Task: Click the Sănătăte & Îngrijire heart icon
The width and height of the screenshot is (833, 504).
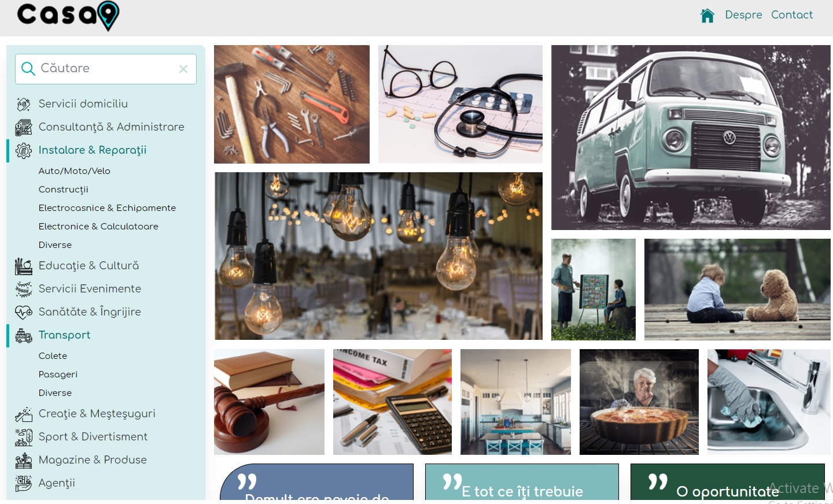Action: [x=24, y=312]
